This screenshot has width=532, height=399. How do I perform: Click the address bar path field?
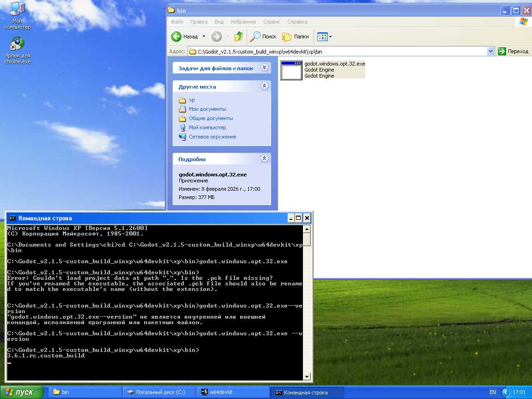tap(338, 52)
